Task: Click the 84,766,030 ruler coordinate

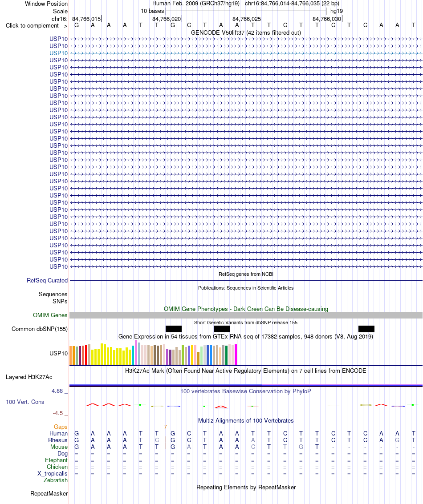Action: coord(326,19)
